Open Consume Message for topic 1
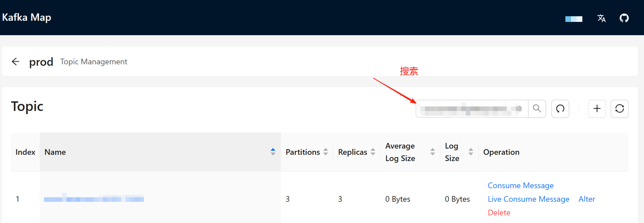Viewport: 644px width, 223px height. 521,185
